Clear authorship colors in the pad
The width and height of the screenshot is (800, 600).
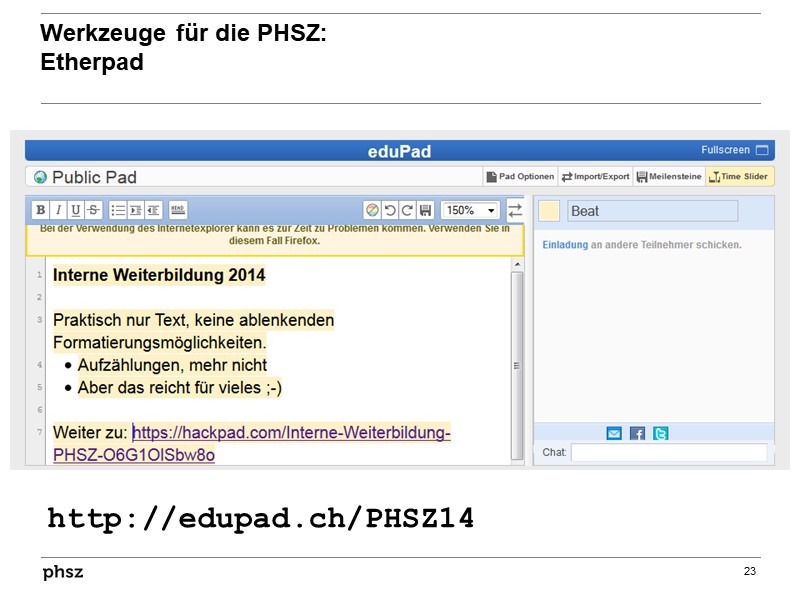tap(371, 209)
